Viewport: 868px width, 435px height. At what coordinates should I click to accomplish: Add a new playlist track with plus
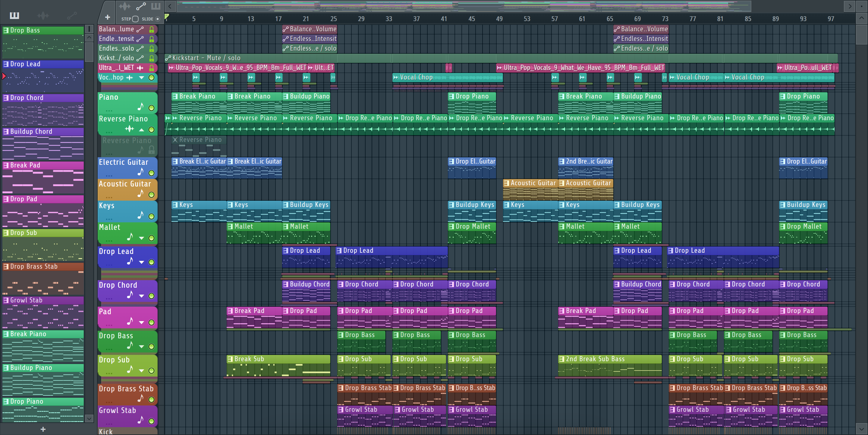pos(108,17)
